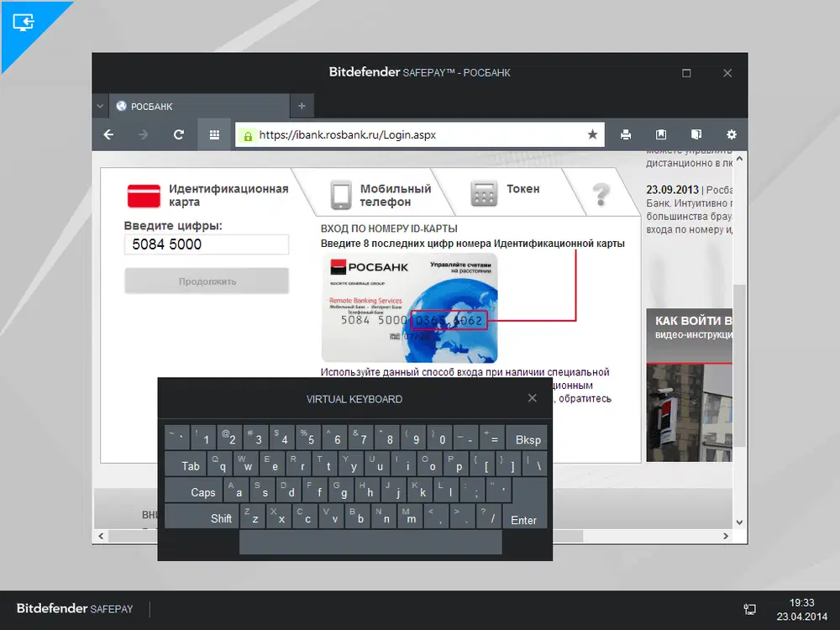This screenshot has width=840, height=630.
Task: Open Safepay settings via gear icon
Action: tap(731, 134)
